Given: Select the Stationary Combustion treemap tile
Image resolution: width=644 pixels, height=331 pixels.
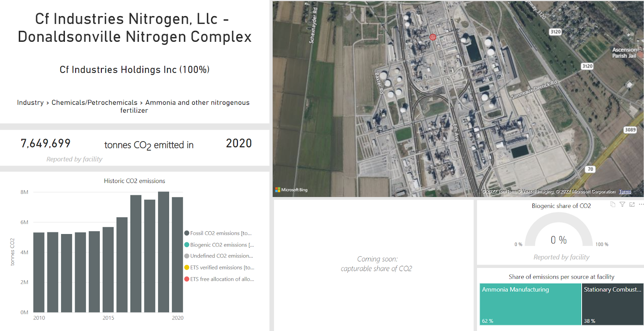Looking at the screenshot, I should click(x=613, y=304).
